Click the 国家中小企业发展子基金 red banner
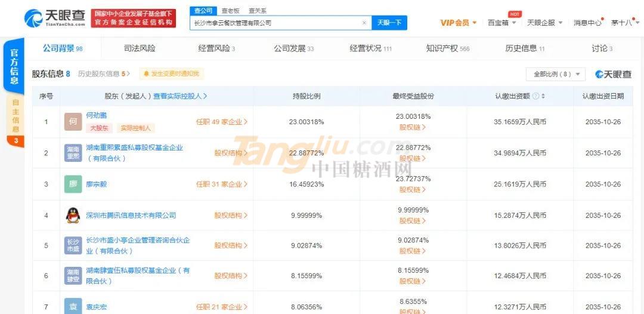Viewport: 644px width, 314px height. tap(133, 18)
